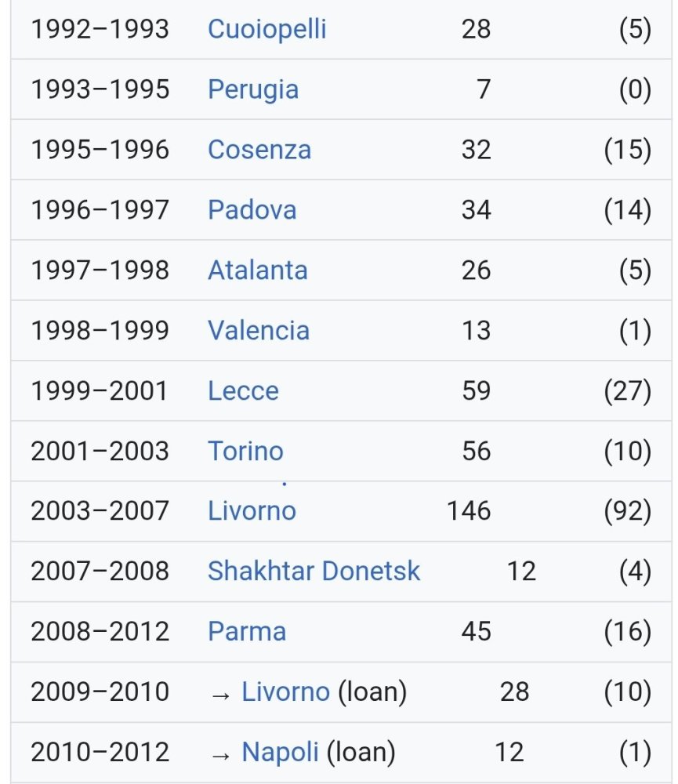Select the 1992–1993 years cell
678x784 pixels.
click(x=100, y=29)
